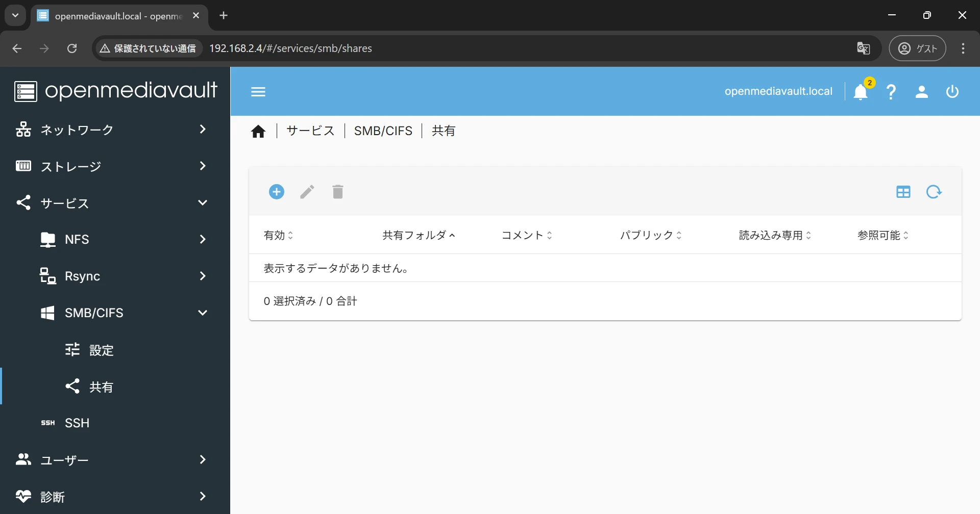The image size is (980, 514).
Task: Click the users icon beside ユーザー
Action: click(x=23, y=460)
